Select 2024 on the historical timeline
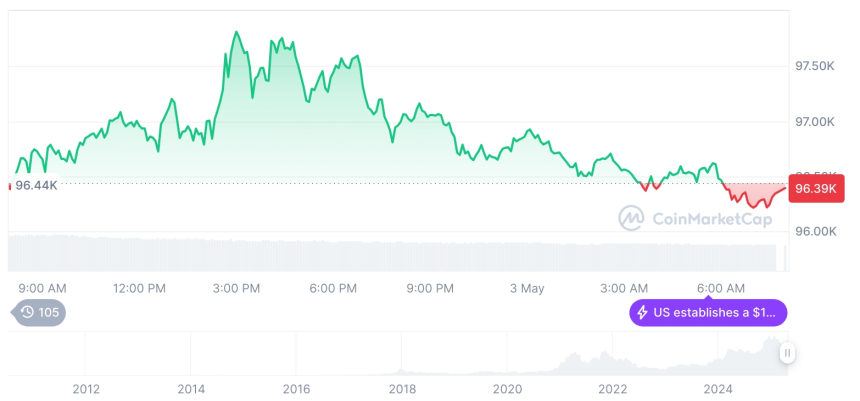 pyautogui.click(x=718, y=388)
